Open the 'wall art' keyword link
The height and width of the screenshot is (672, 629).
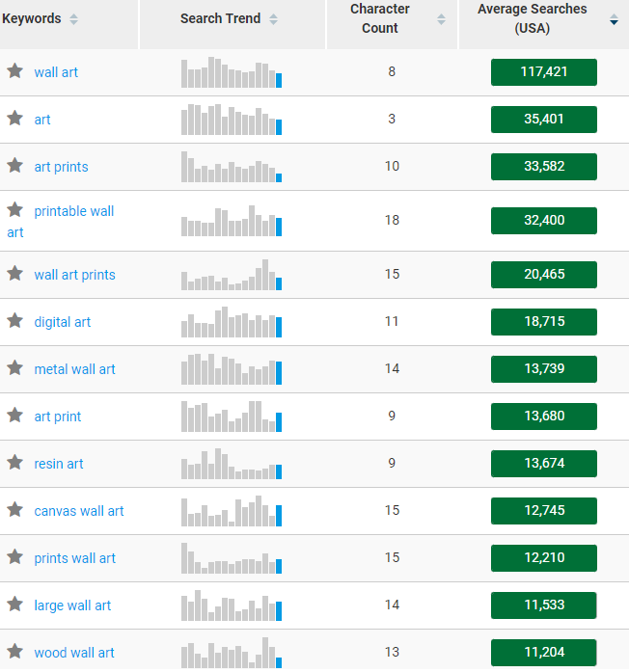pos(56,72)
